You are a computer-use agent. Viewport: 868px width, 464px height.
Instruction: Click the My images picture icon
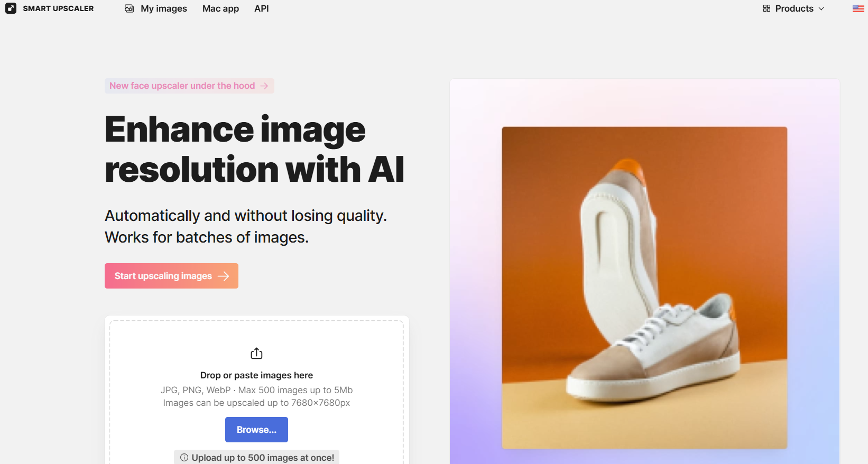pyautogui.click(x=129, y=8)
